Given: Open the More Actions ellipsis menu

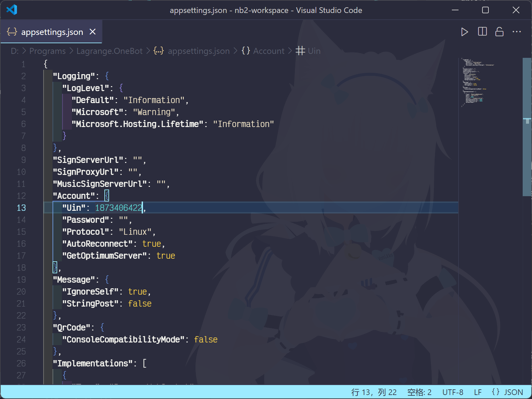Looking at the screenshot, I should pos(517,32).
